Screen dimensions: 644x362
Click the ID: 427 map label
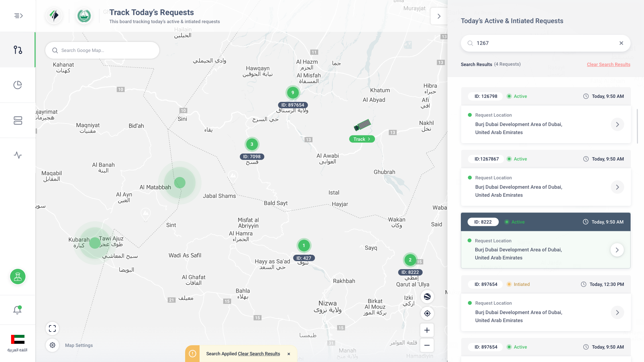click(x=304, y=258)
